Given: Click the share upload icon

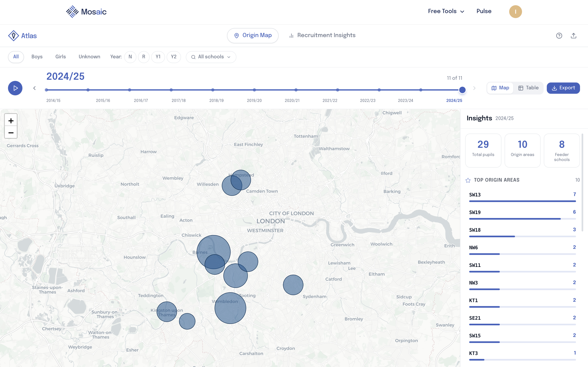Looking at the screenshot, I should [x=573, y=36].
